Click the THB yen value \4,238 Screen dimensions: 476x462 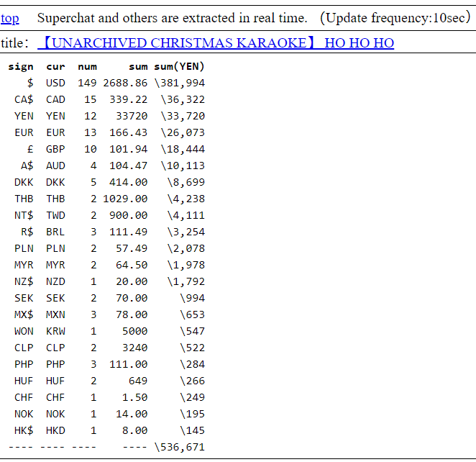(186, 199)
